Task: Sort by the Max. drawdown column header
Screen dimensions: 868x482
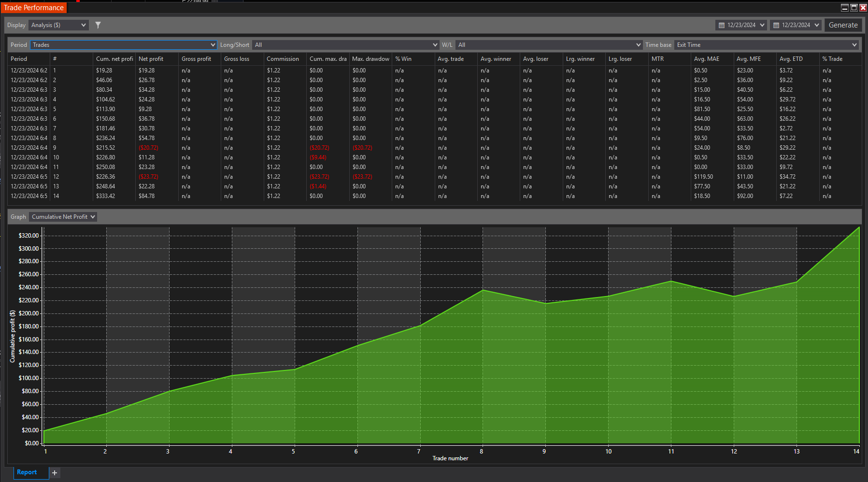Action: tap(370, 59)
